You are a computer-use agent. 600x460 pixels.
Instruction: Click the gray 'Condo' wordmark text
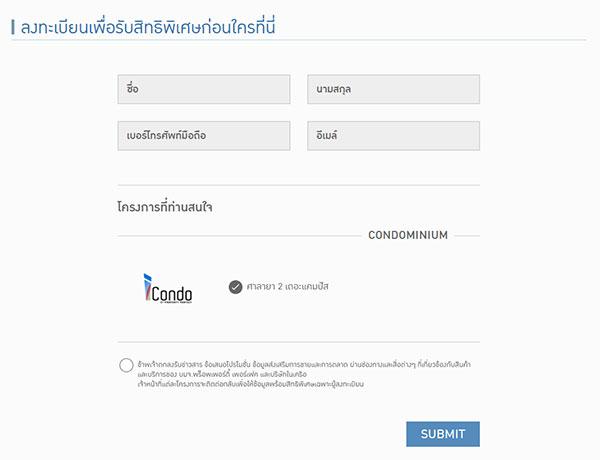173,293
